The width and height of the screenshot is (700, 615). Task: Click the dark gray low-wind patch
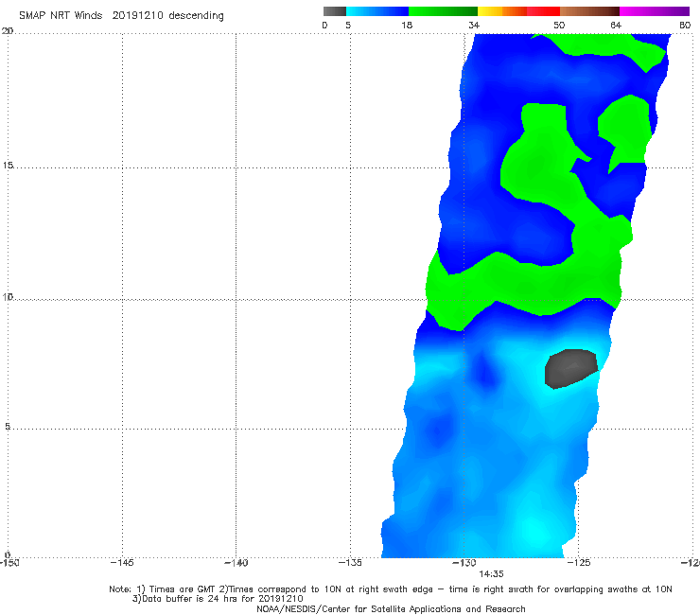(x=571, y=368)
